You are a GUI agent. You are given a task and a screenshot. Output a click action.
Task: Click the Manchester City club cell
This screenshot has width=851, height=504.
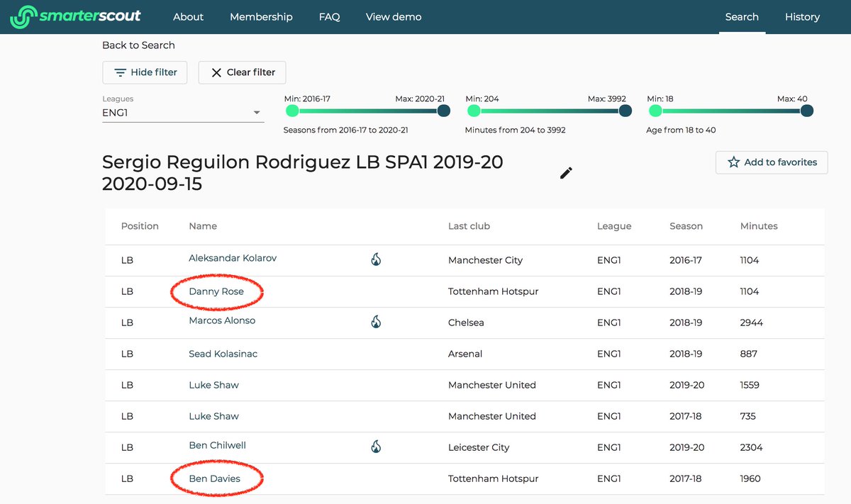485,260
